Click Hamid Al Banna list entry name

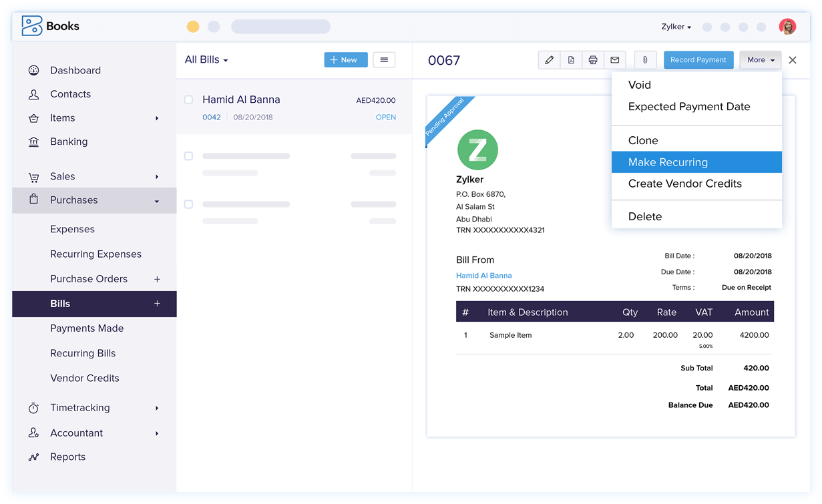click(x=241, y=99)
